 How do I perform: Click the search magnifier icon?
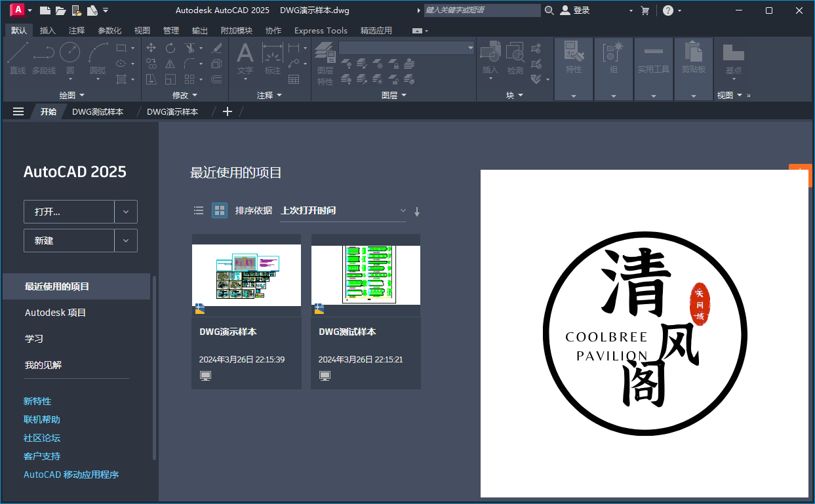[x=549, y=10]
